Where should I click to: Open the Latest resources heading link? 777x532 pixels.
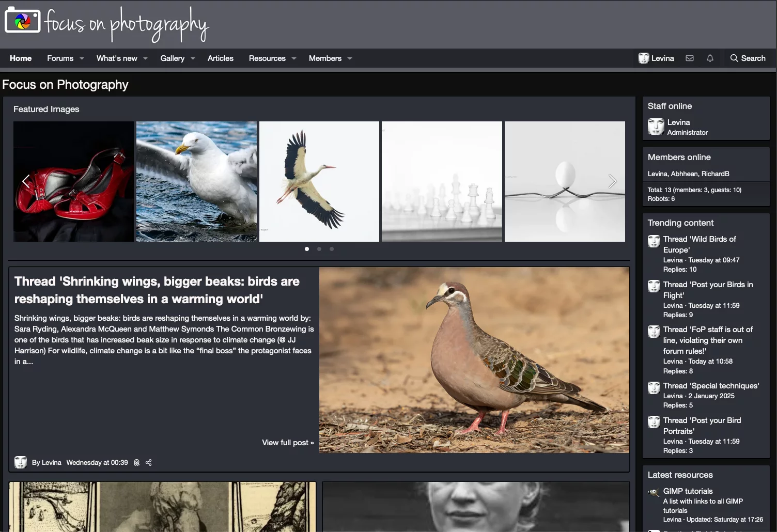[x=680, y=475]
